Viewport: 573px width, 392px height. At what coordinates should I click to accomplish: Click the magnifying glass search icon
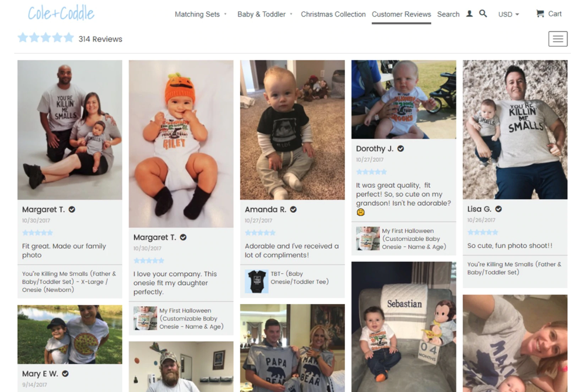tap(483, 14)
